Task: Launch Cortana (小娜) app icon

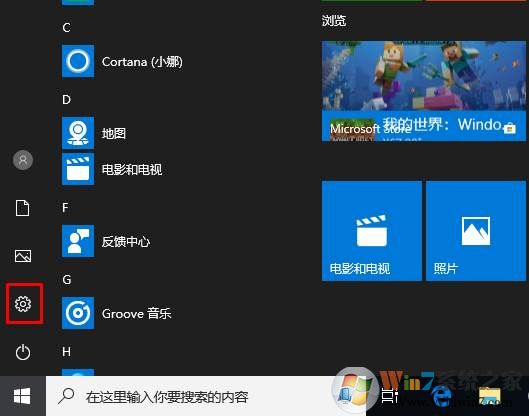Action: tap(78, 61)
